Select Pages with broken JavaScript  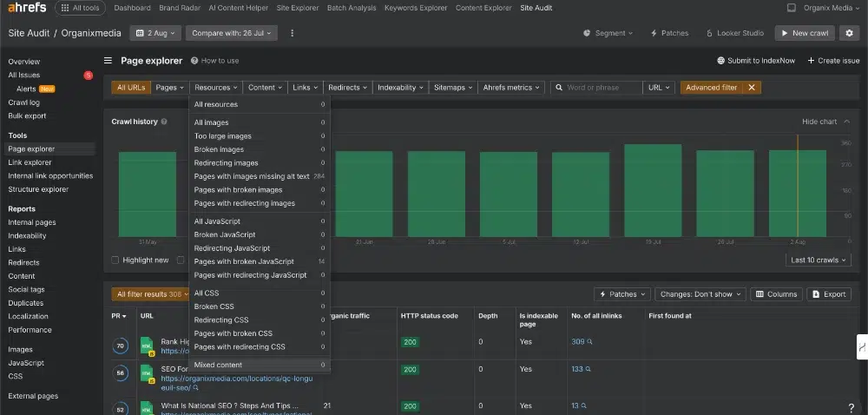coord(259,261)
